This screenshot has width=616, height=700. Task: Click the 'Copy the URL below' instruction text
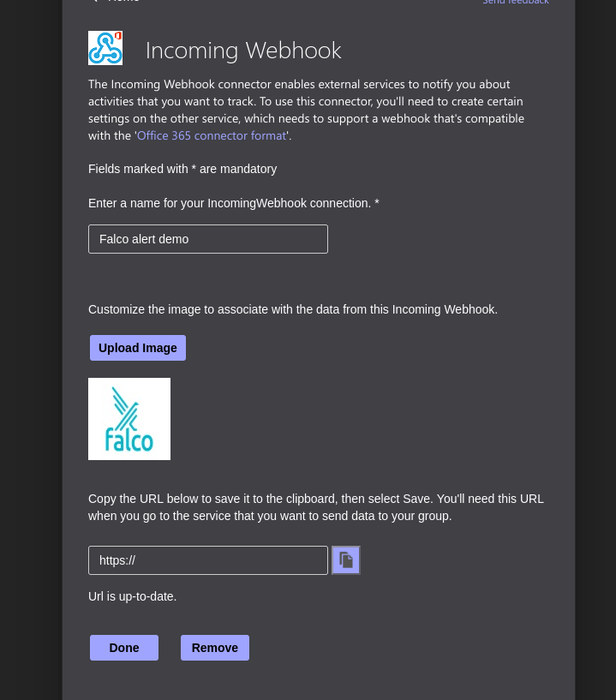pyautogui.click(x=315, y=507)
